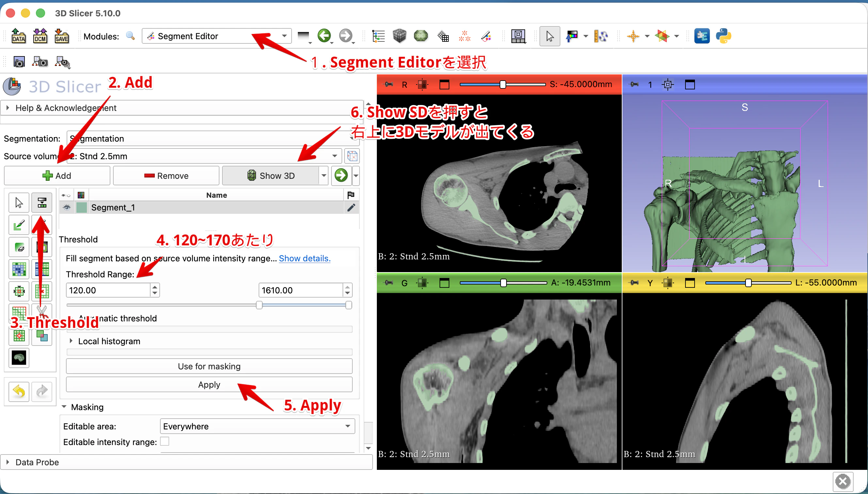The height and width of the screenshot is (494, 868).
Task: Select the Margin effect icon
Action: tap(19, 291)
